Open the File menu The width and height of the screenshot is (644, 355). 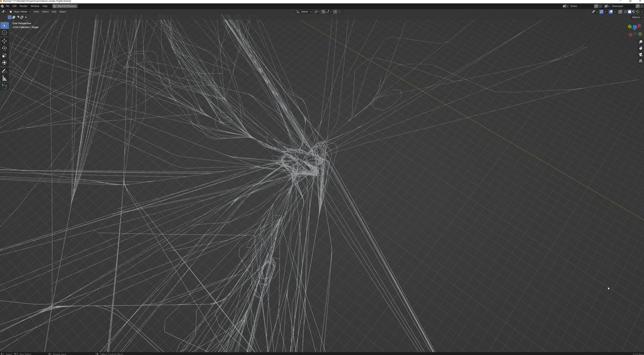[8, 6]
